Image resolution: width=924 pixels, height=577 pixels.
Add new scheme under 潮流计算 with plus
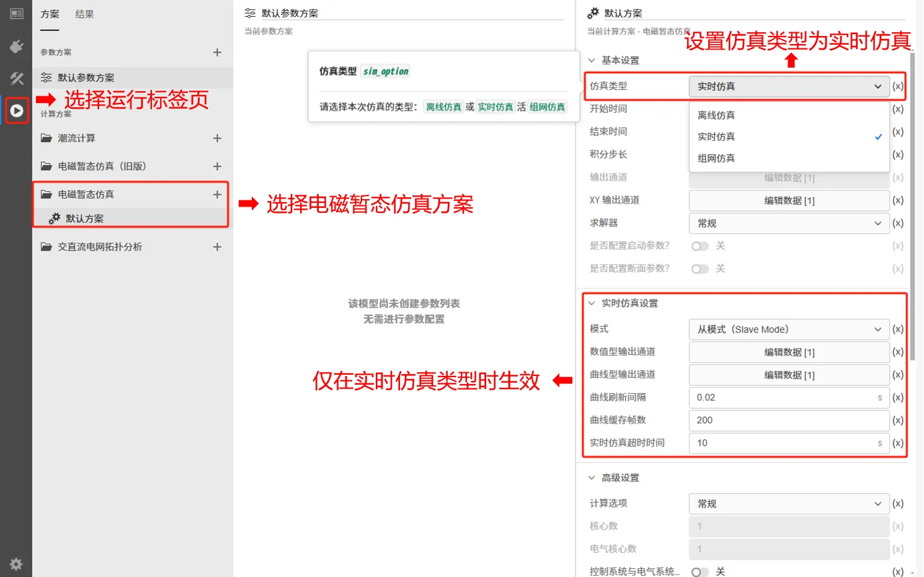coord(217,138)
